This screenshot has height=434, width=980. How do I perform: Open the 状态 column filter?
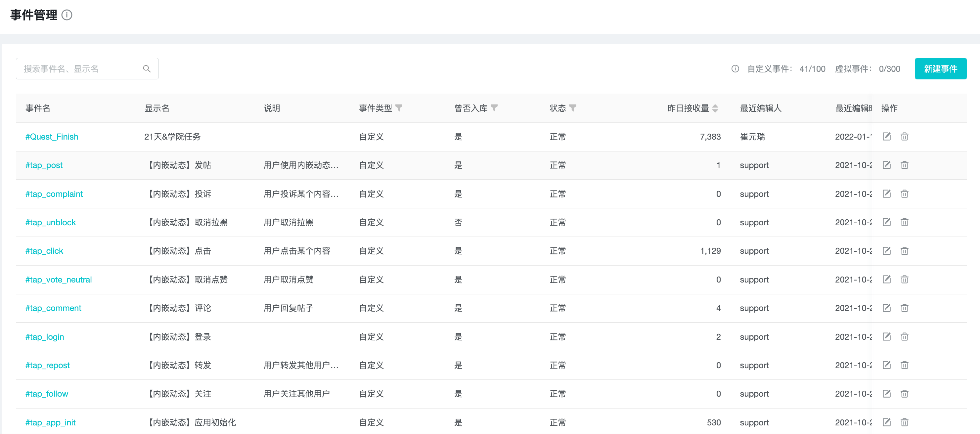click(573, 108)
